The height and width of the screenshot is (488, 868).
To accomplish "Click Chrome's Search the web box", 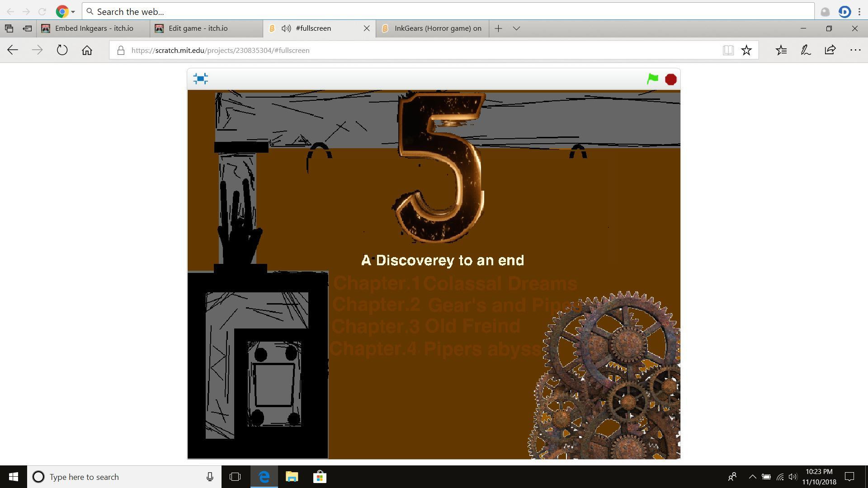I will coord(448,12).
